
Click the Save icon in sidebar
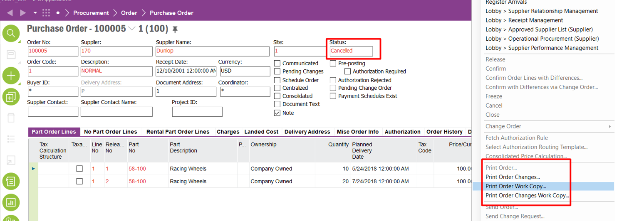11,54
